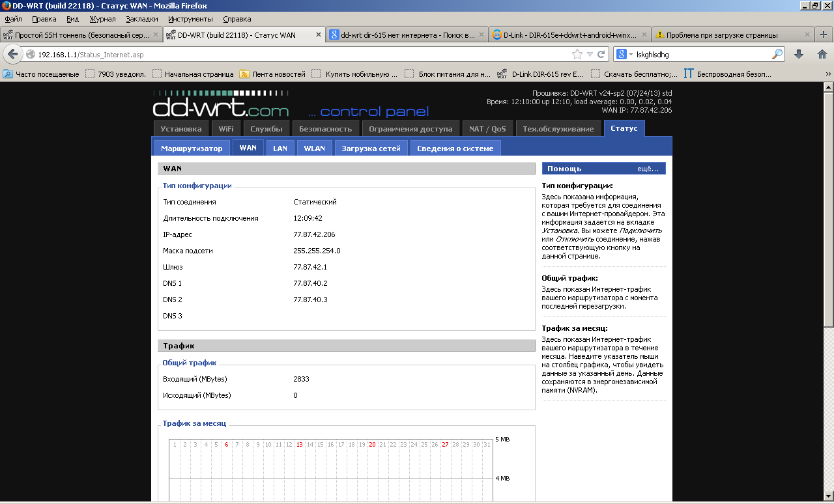Open the Downloads arrow icon
The width and height of the screenshot is (834, 504).
coord(799,54)
